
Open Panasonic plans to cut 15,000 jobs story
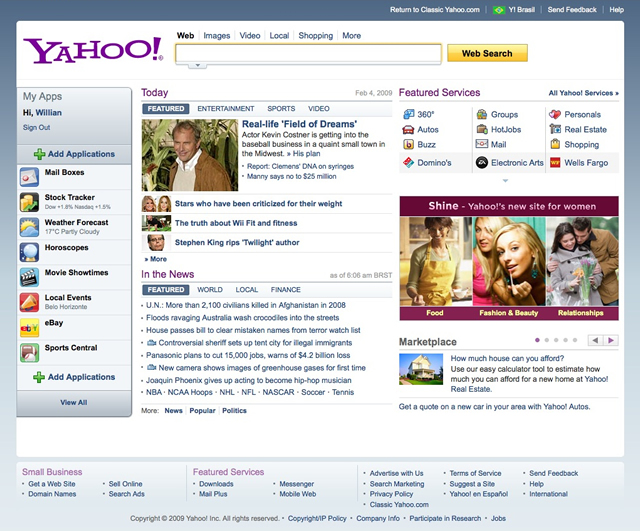[x=248, y=355]
